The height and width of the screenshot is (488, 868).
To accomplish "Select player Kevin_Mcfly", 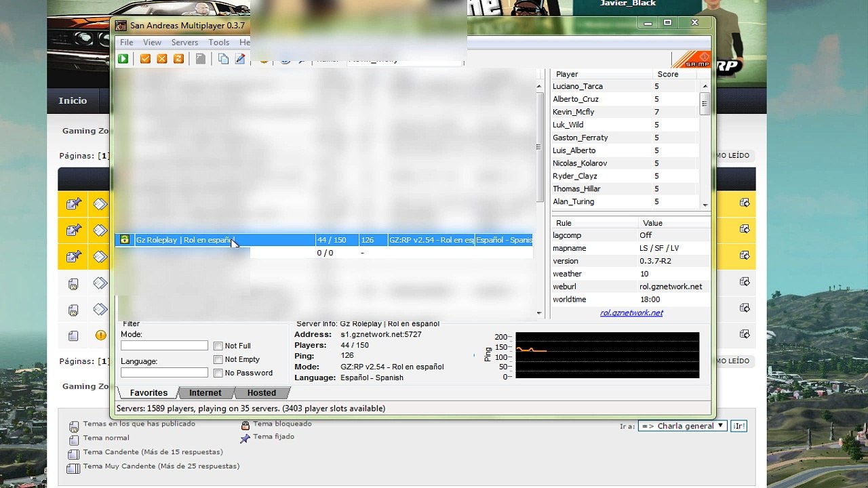I will tap(625, 113).
